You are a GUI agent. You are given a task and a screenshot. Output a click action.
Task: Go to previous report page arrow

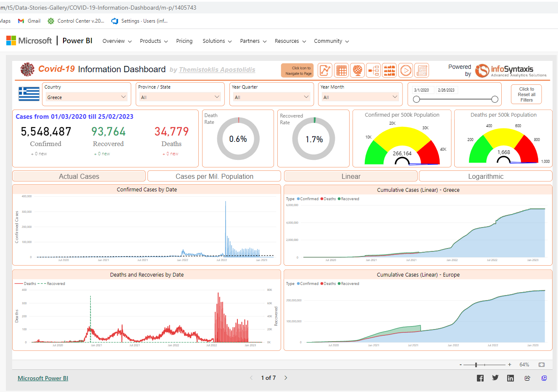click(x=251, y=378)
